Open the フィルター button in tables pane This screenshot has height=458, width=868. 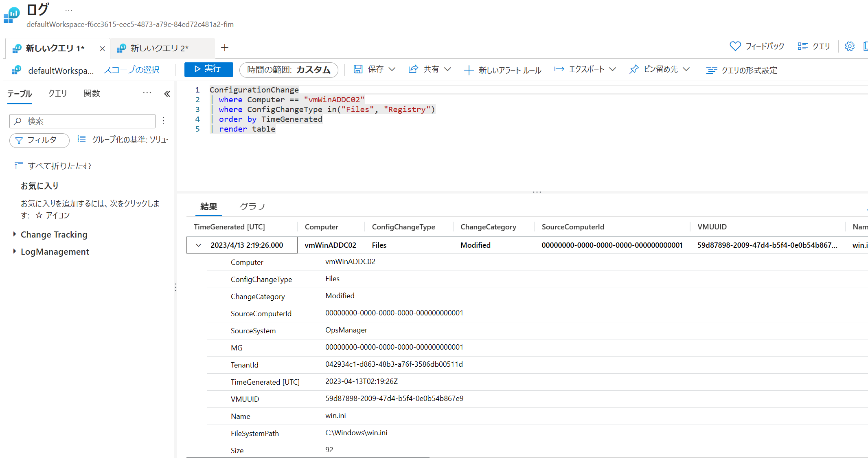[39, 140]
